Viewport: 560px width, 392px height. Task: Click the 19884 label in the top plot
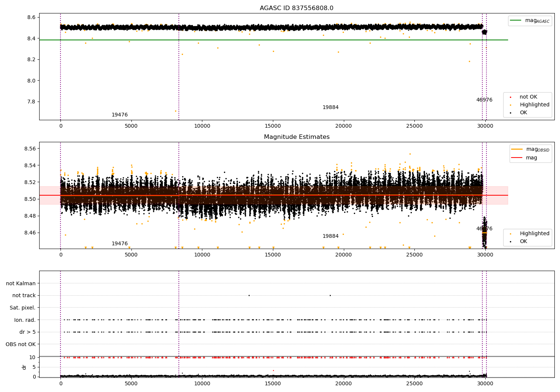click(330, 108)
